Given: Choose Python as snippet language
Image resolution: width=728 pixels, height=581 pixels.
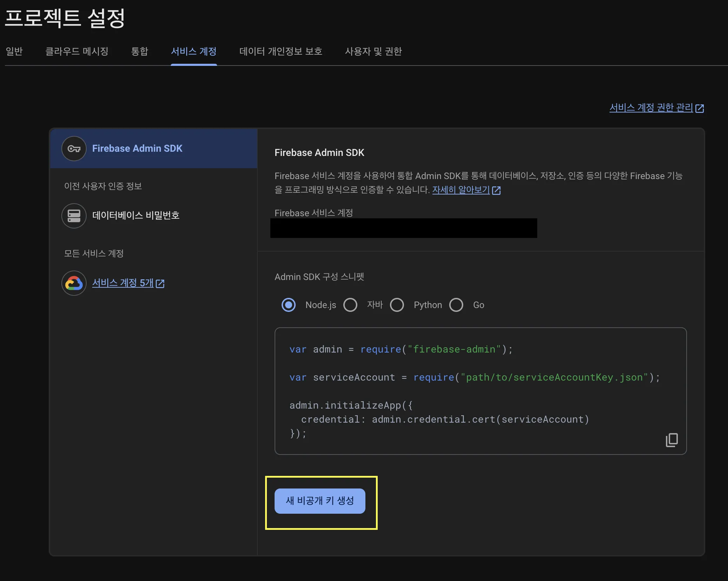Looking at the screenshot, I should pos(397,305).
